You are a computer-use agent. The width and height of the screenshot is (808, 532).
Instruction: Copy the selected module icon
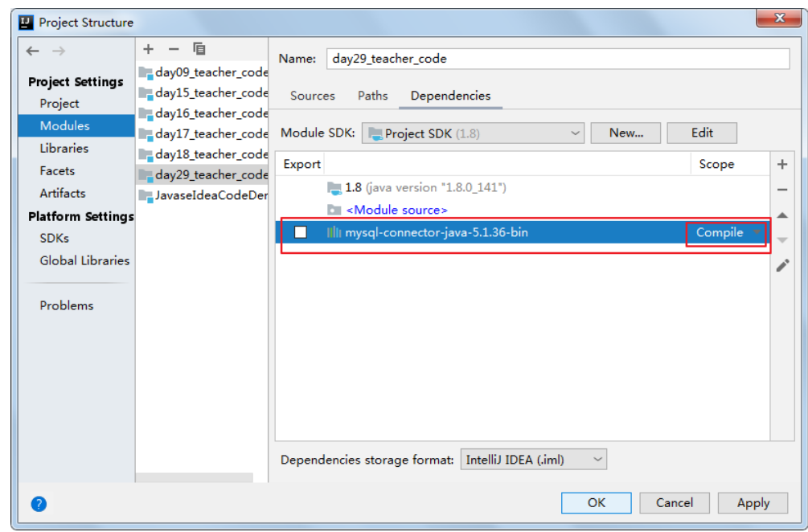(x=199, y=49)
